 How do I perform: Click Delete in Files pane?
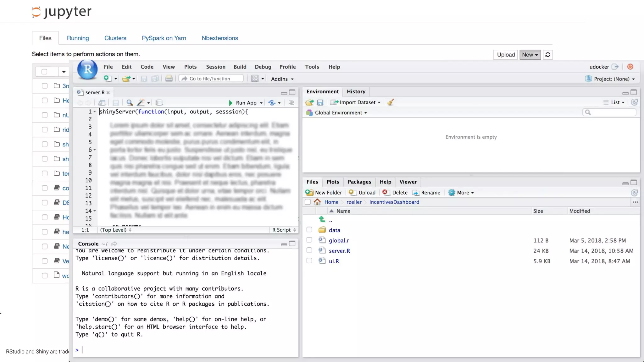(395, 193)
